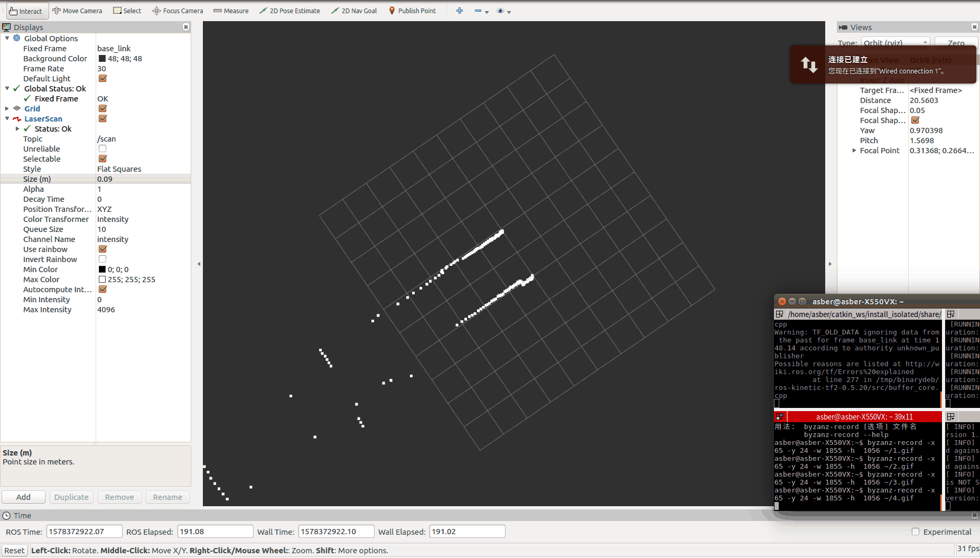This screenshot has height=558, width=980.
Task: Close the asber terminal window
Action: point(782,301)
